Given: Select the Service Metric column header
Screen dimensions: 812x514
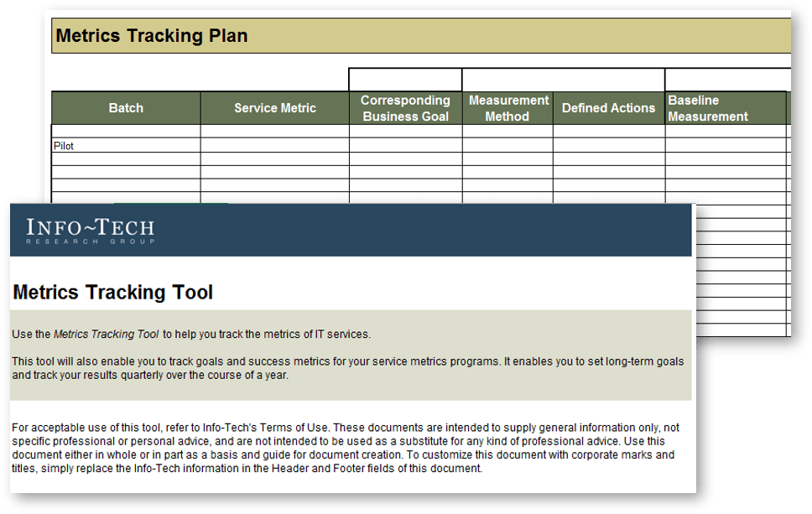Looking at the screenshot, I should pyautogui.click(x=274, y=107).
